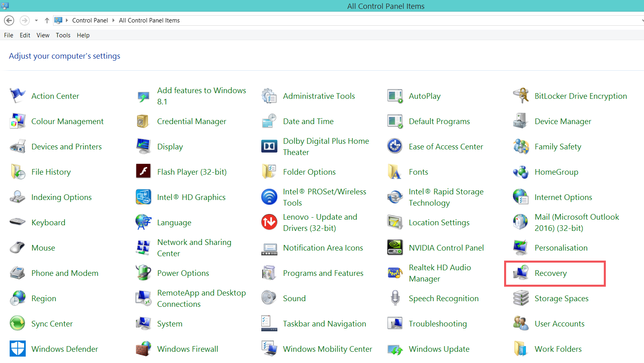
Task: Open Location Settings link
Action: 439,222
